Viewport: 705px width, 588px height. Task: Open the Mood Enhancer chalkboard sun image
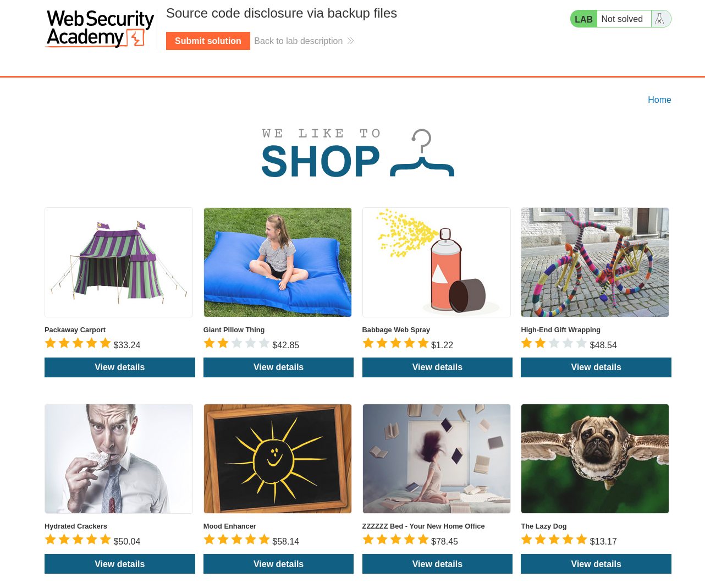(278, 459)
